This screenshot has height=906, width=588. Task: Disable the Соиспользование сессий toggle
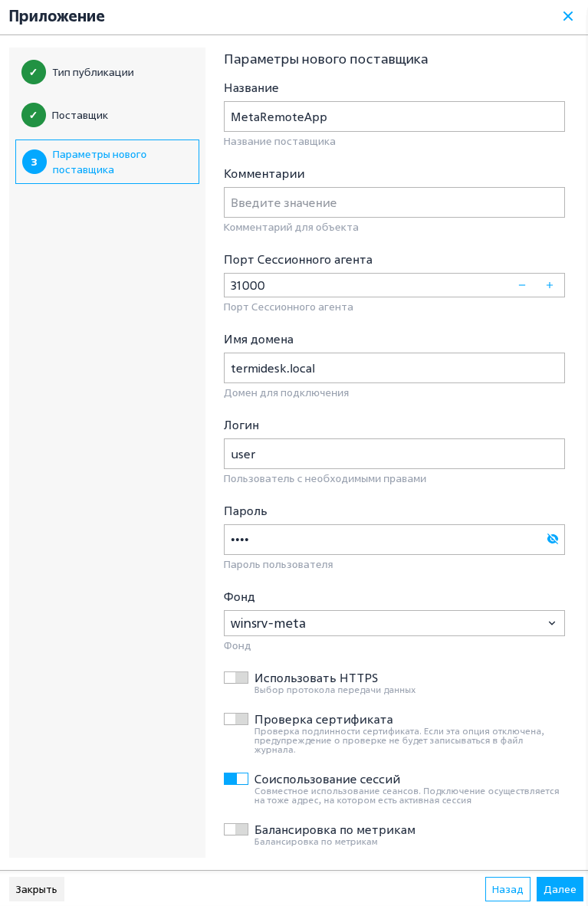tap(236, 779)
